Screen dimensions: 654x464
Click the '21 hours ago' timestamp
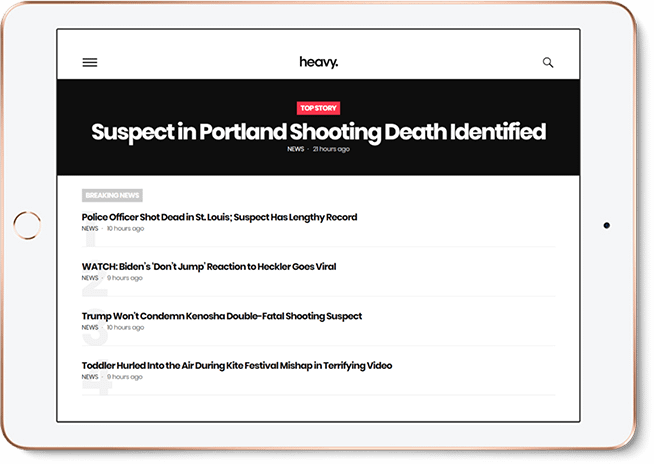pos(331,149)
